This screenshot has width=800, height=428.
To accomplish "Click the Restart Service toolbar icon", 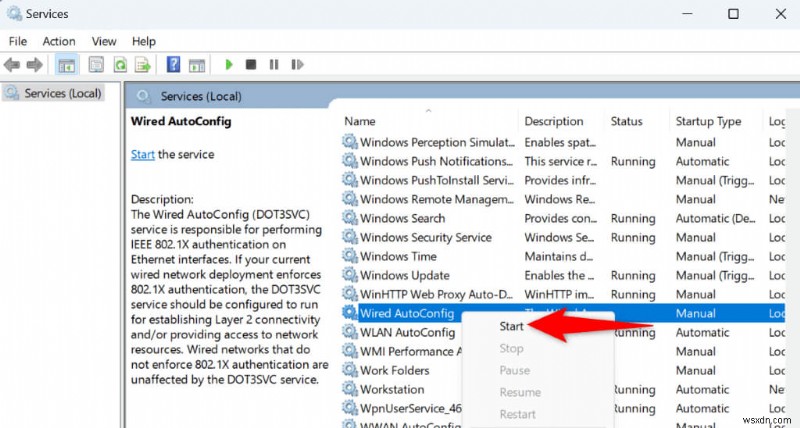I will tap(297, 65).
